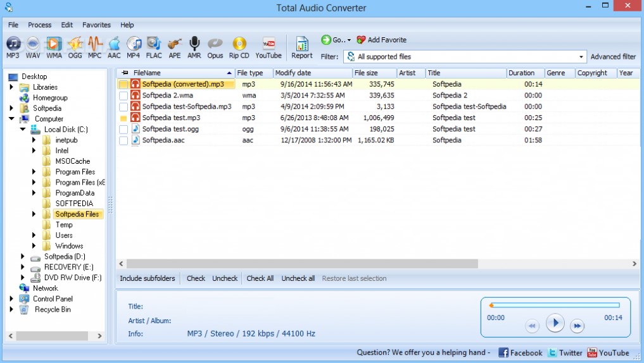
Task: Click the rewind button in player
Action: [x=532, y=326]
